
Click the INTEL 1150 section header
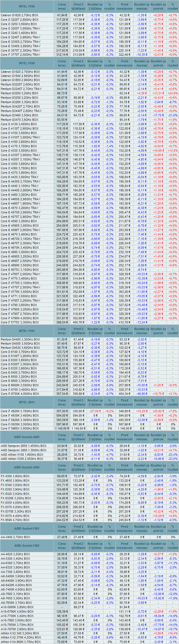27,63
